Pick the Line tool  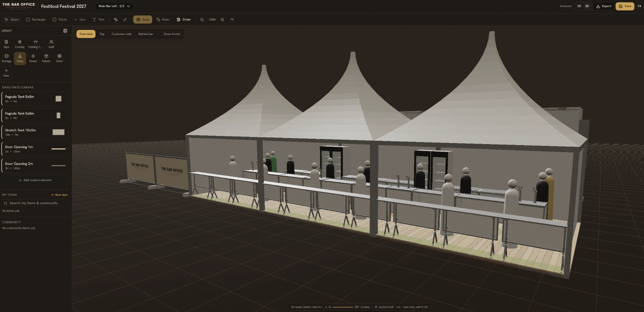click(80, 19)
